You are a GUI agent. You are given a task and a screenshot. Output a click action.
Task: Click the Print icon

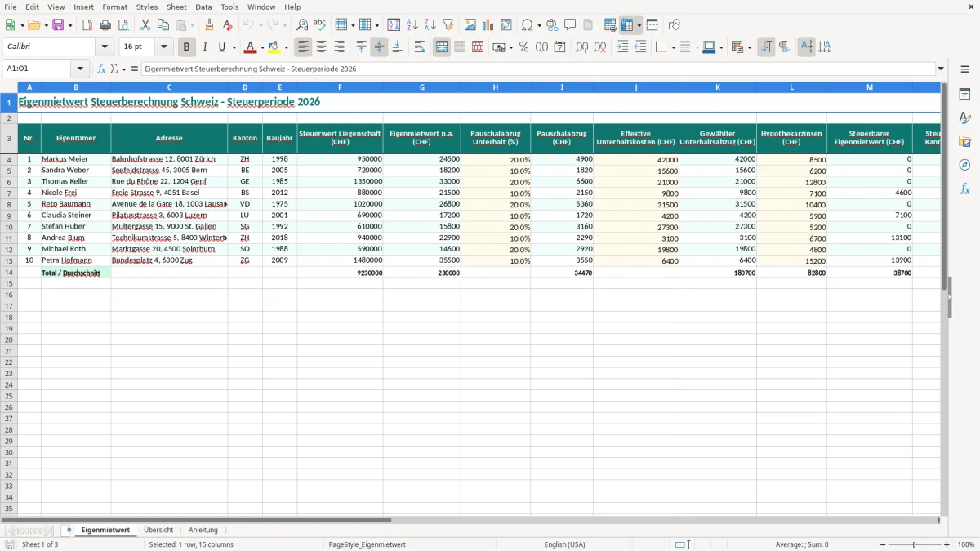[x=105, y=25]
